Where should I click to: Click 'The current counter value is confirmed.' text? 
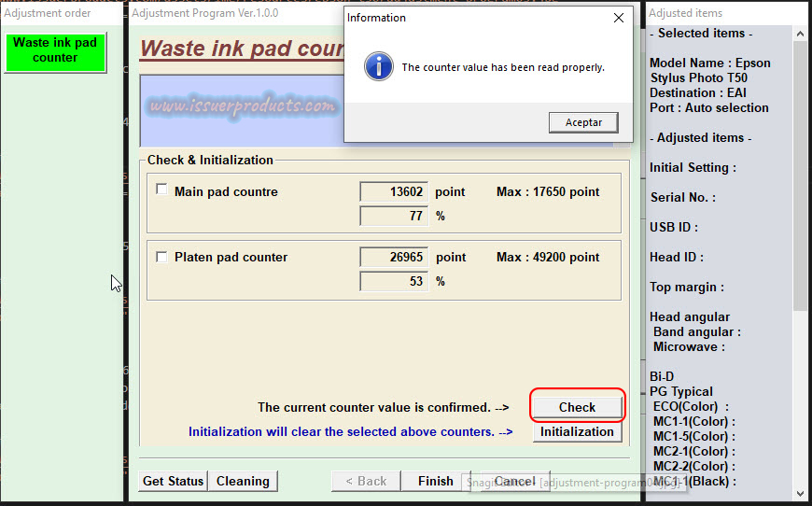pyautogui.click(x=374, y=408)
